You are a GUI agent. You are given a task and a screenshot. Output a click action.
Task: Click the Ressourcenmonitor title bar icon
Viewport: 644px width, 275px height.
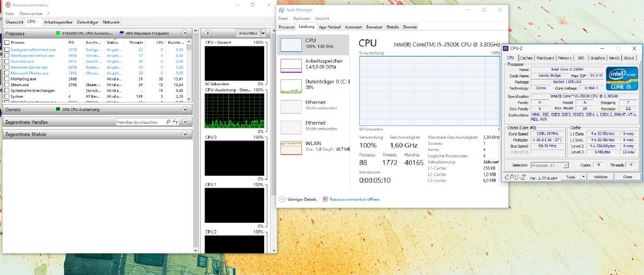(7, 5)
